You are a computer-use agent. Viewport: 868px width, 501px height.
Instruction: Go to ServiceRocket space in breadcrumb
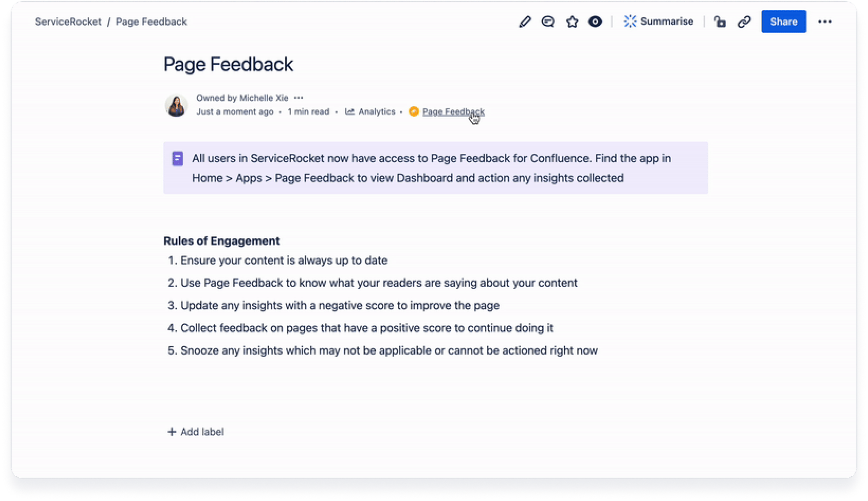68,22
